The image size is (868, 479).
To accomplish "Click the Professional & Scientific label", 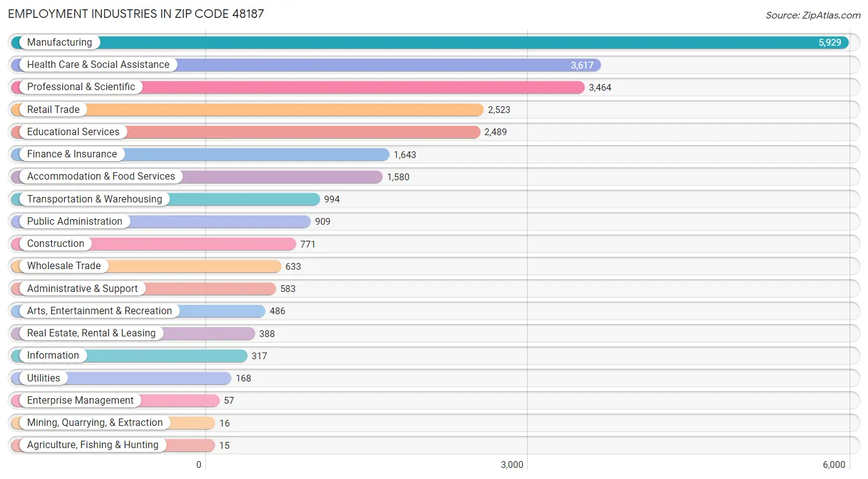I will click(81, 87).
